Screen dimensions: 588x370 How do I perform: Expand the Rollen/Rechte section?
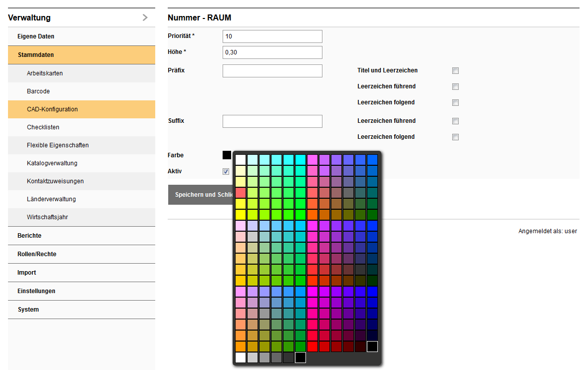[x=37, y=254]
